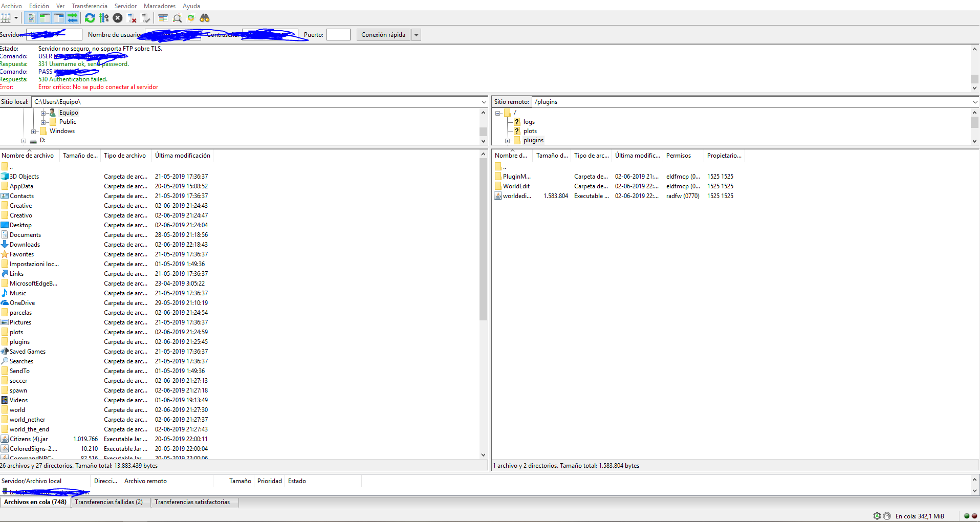The image size is (980, 522).
Task: Select the remote plots tree folder
Action: coord(530,131)
